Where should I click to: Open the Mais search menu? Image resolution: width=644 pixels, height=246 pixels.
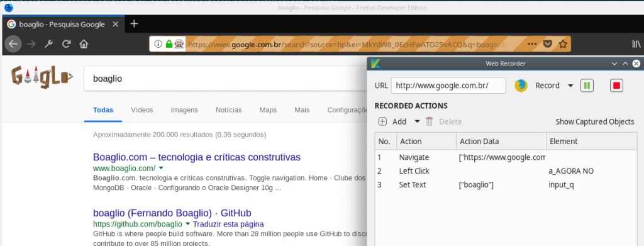click(x=302, y=110)
